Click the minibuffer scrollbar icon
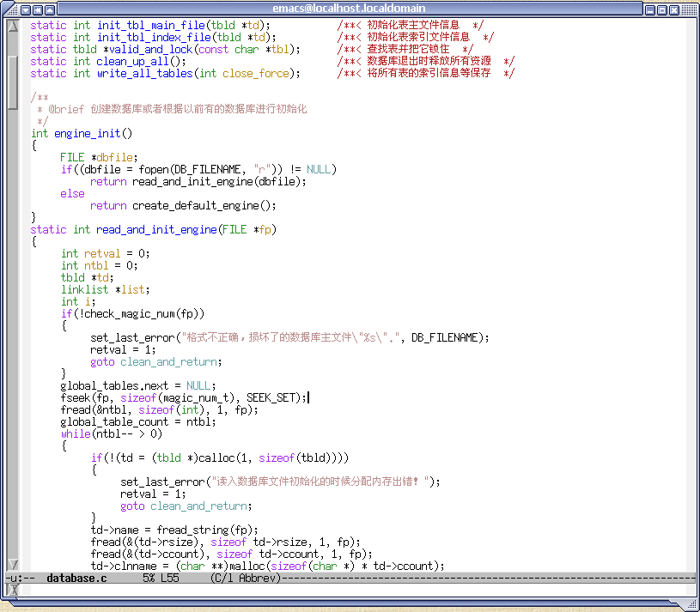The height and width of the screenshot is (612, 700). pyautogui.click(x=13, y=590)
